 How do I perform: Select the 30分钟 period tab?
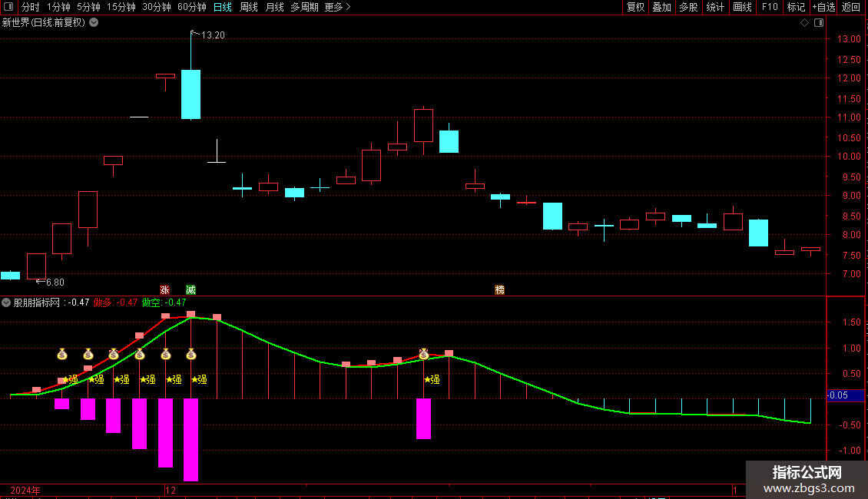click(157, 7)
